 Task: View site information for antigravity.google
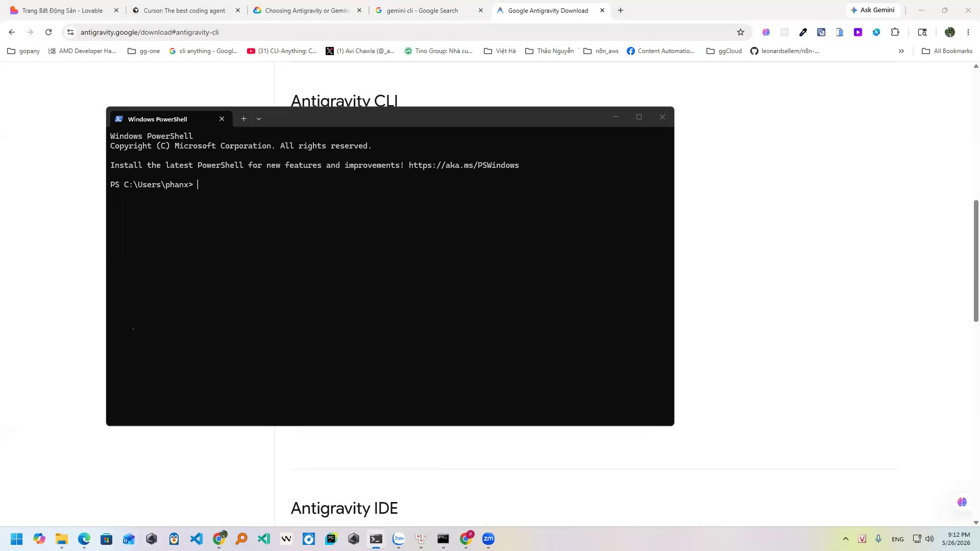tap(70, 32)
